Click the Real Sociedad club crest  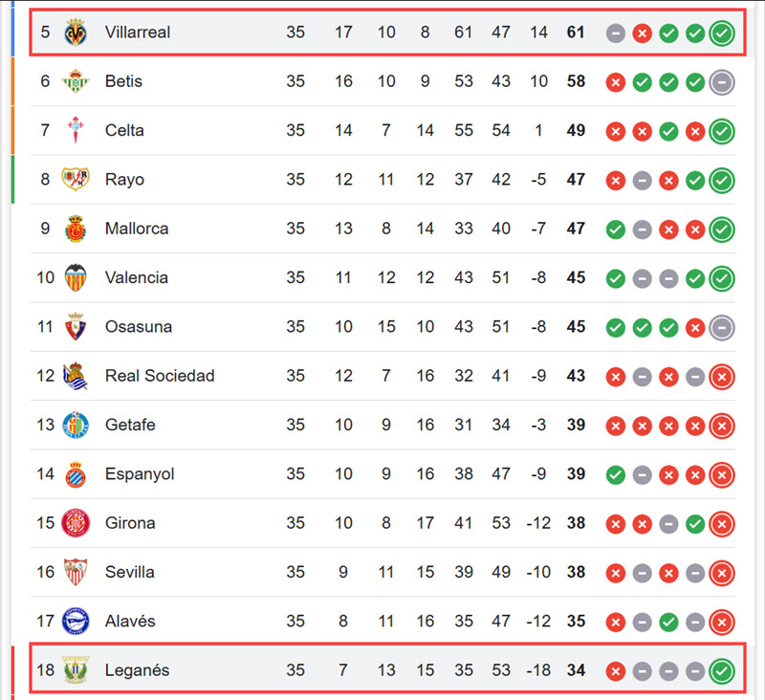76,376
